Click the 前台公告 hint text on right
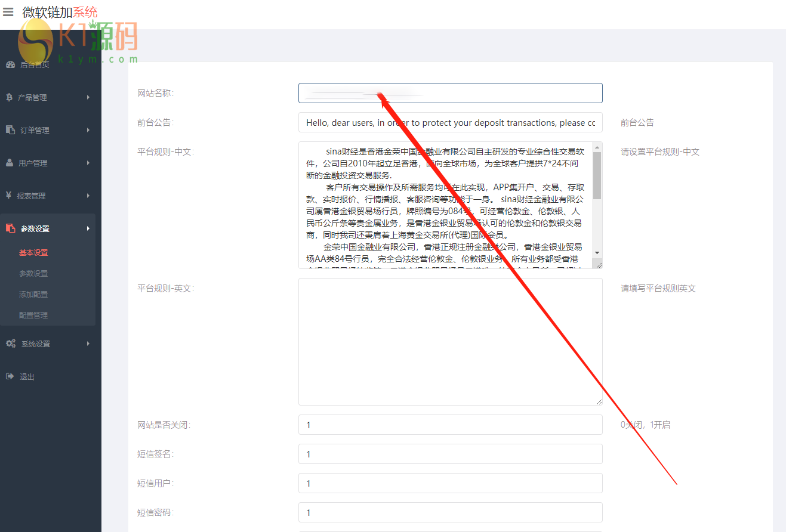Screen dimensions: 786x532 (637, 122)
